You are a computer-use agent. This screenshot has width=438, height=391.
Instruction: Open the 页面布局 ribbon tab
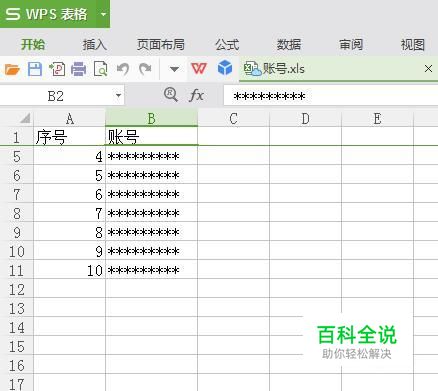[x=161, y=44]
